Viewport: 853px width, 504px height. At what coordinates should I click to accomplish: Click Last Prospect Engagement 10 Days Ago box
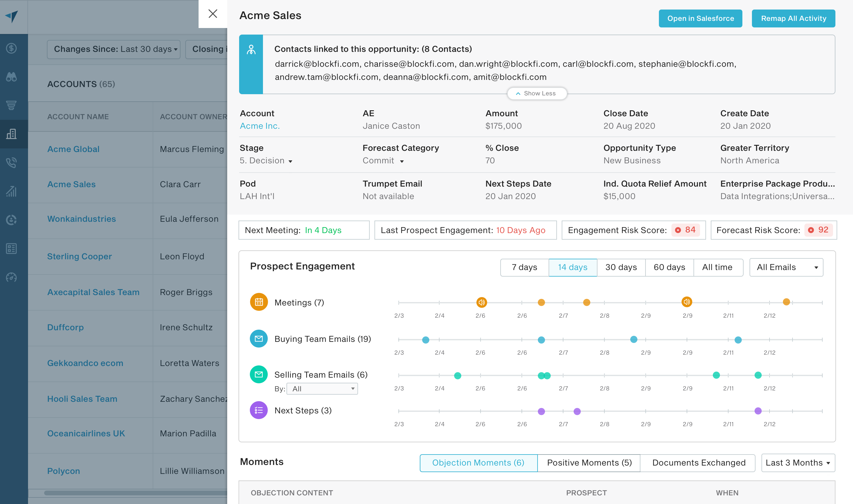[x=465, y=230]
